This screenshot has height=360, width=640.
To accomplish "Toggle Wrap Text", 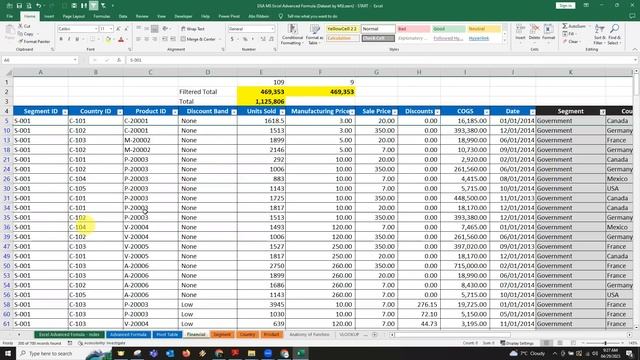I will pos(193,29).
